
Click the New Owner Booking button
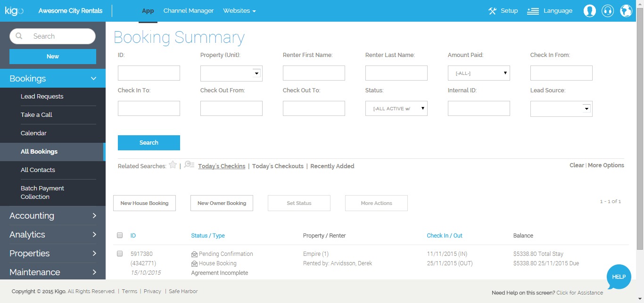click(222, 203)
